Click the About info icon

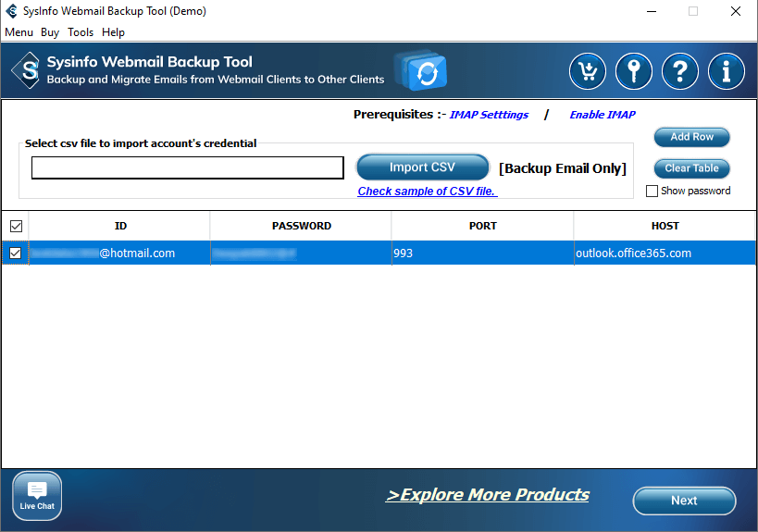727,71
